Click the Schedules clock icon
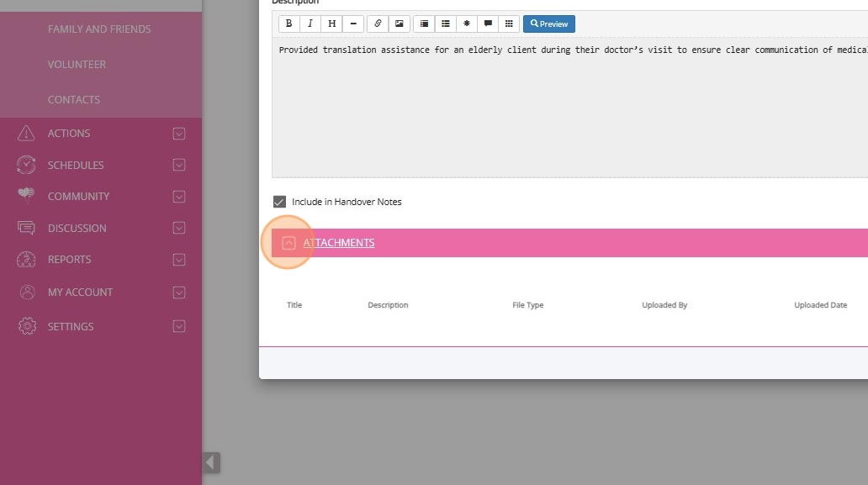 [26, 165]
